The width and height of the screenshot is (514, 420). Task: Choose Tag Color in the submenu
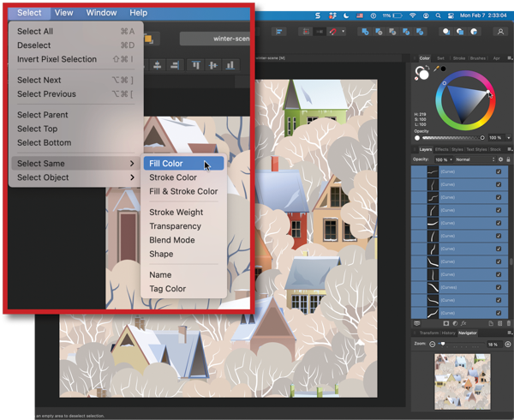[167, 289]
